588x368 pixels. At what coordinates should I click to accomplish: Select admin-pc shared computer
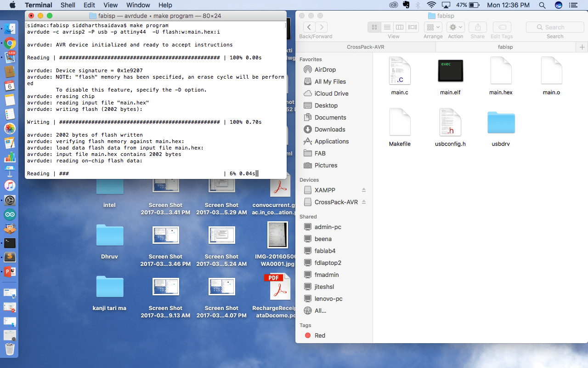(x=328, y=227)
